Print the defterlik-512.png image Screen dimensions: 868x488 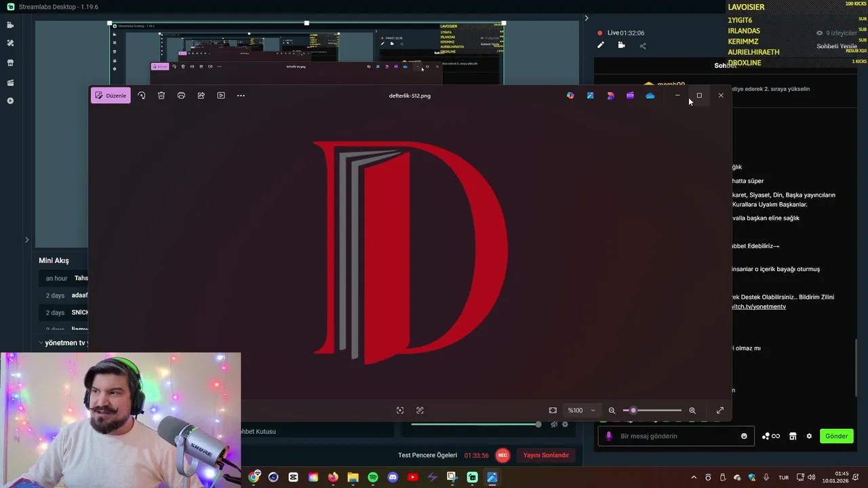click(181, 96)
